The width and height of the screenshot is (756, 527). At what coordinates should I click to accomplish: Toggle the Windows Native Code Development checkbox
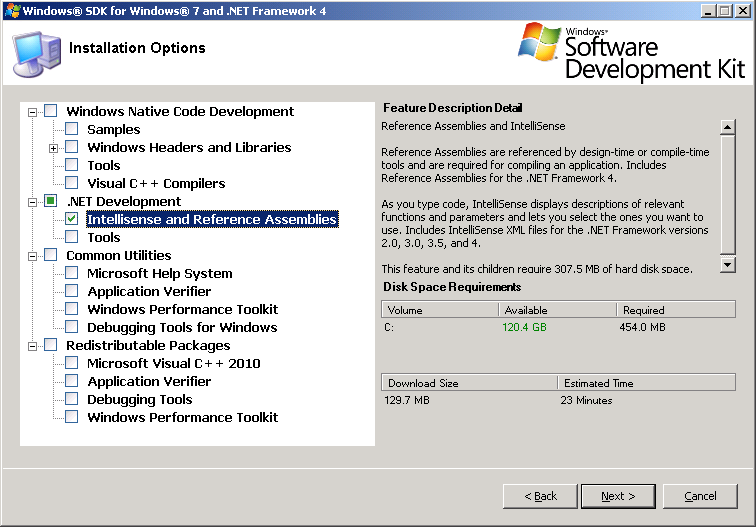(51, 111)
